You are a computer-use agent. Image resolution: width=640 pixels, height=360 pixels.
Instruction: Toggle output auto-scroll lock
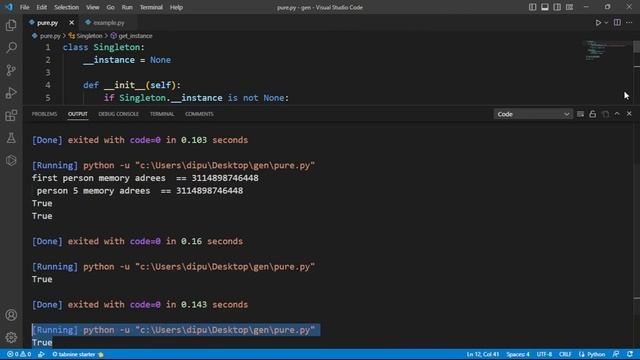[x=592, y=114]
